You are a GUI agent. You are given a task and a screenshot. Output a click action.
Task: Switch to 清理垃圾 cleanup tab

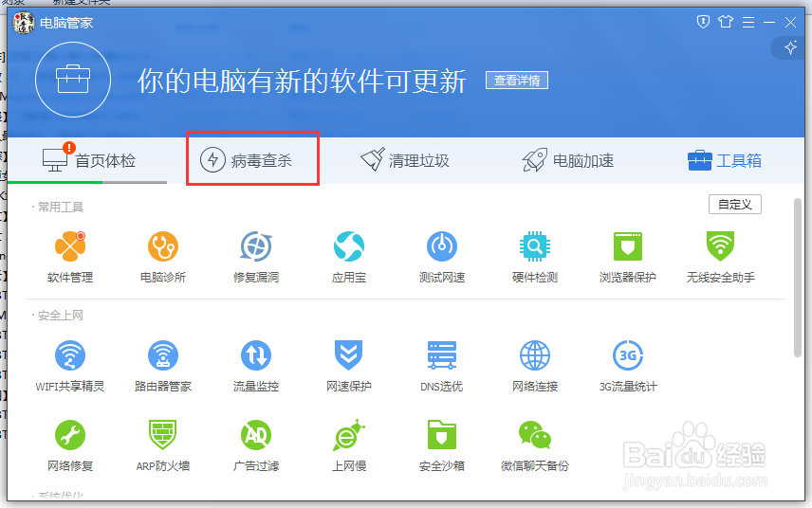[405, 160]
